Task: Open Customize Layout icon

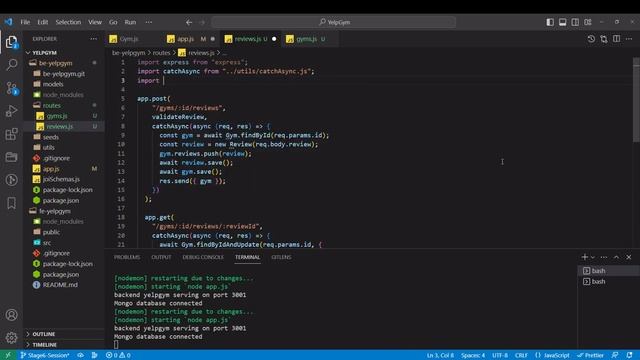Action: coord(588,22)
